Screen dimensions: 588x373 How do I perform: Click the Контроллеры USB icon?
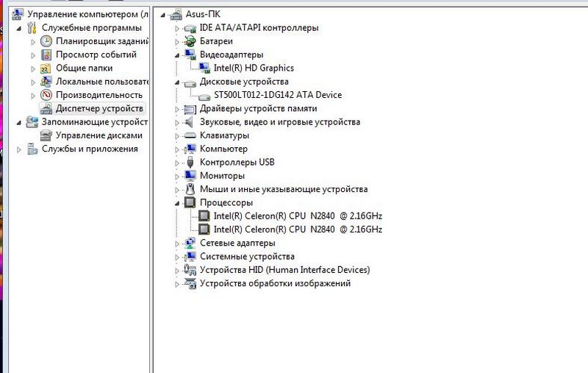pyautogui.click(x=190, y=162)
